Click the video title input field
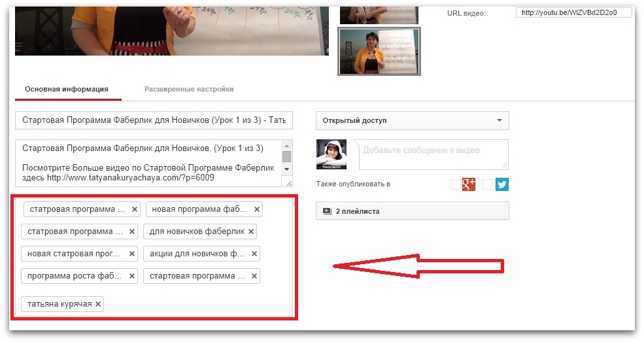The width and height of the screenshot is (644, 342). pyautogui.click(x=154, y=120)
